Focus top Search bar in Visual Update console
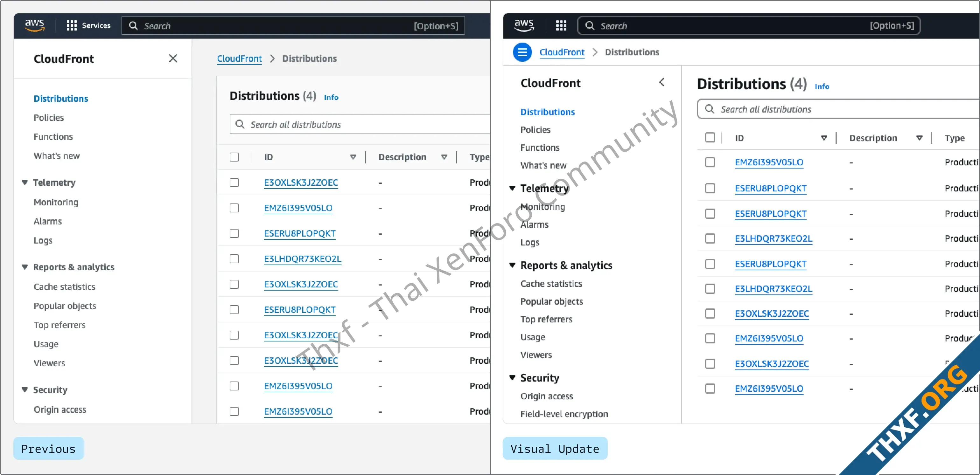The image size is (980, 475). [749, 25]
